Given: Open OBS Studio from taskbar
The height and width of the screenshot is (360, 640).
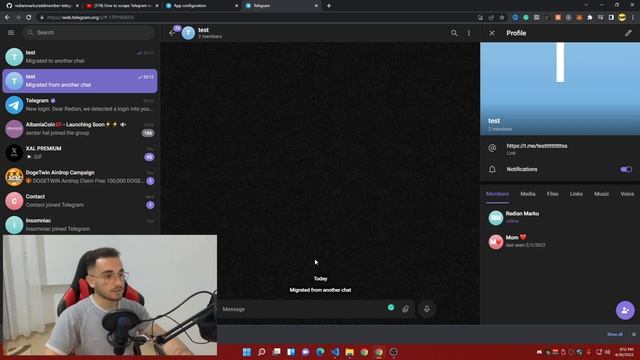Looking at the screenshot, I should [x=393, y=352].
